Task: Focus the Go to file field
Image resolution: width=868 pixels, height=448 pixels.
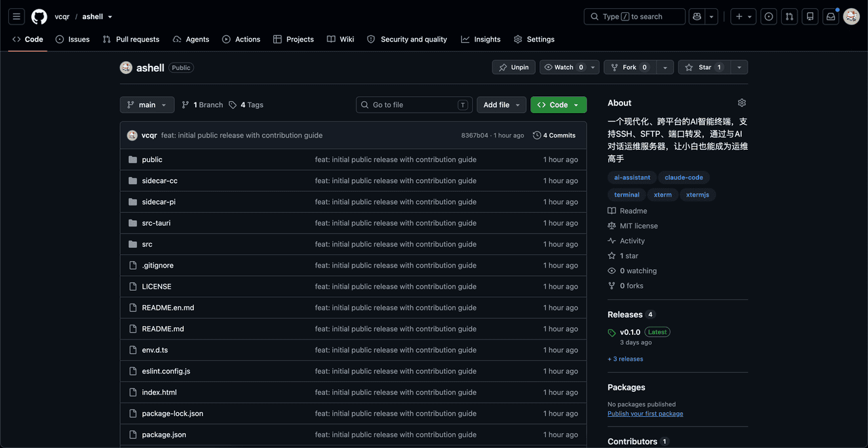Action: (x=414, y=105)
